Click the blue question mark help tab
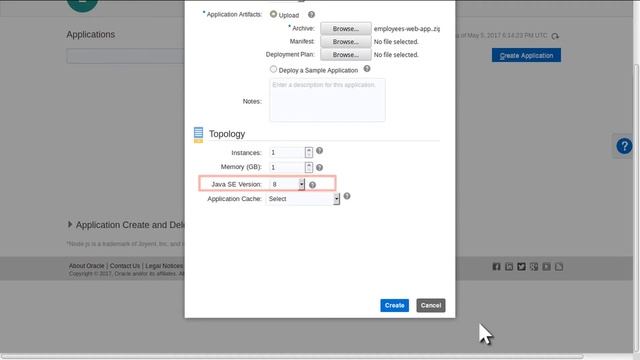This screenshot has height=360, width=640. click(624, 146)
